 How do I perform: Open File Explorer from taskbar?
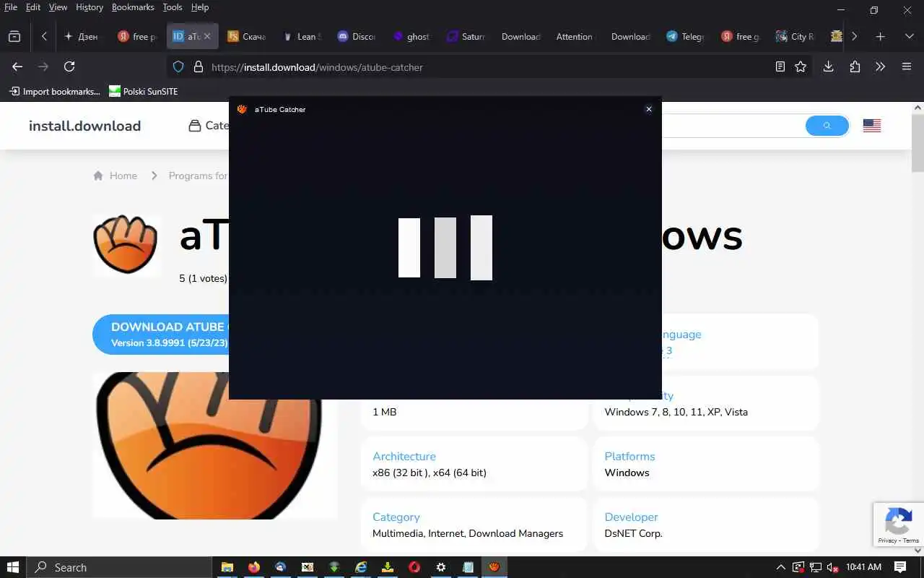pos(227,567)
